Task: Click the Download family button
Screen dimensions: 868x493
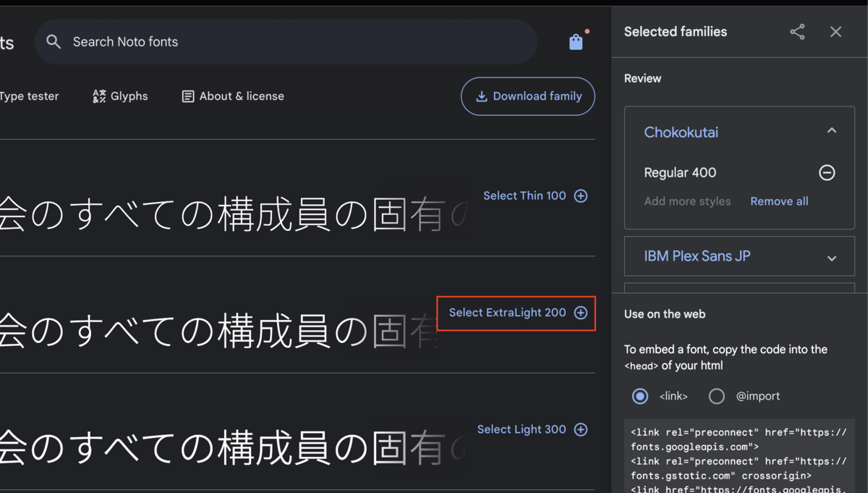Action: pos(528,96)
